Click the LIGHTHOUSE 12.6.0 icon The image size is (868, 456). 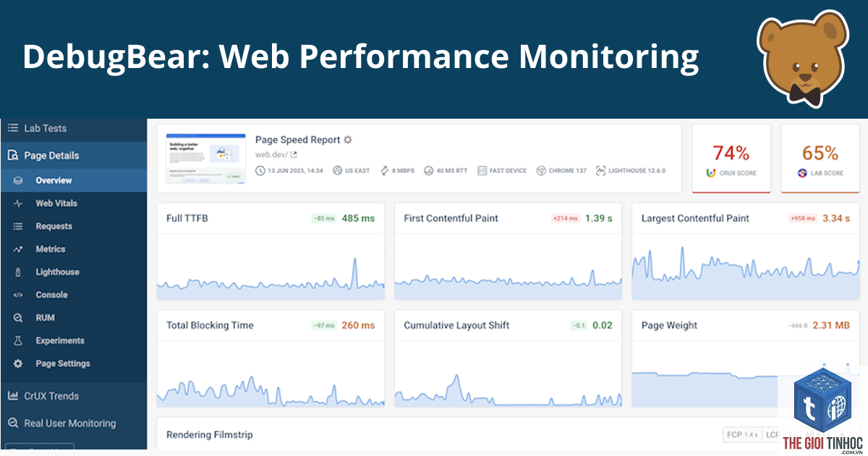point(600,171)
